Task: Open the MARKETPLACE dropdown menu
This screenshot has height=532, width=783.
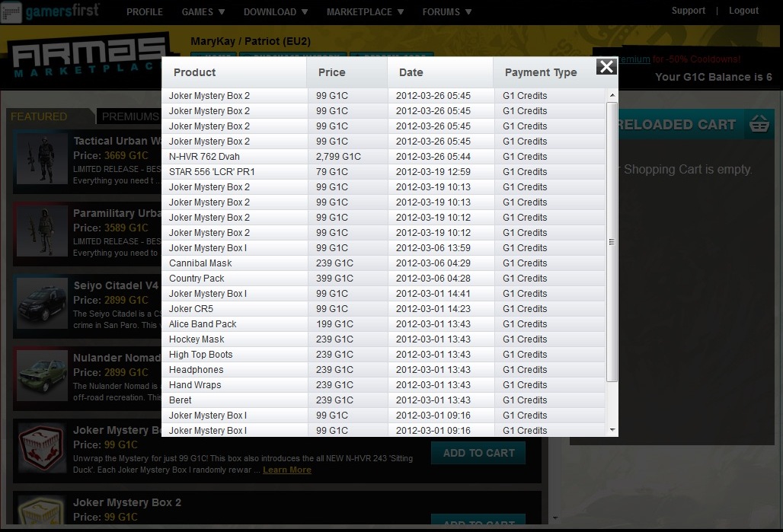Action: (365, 12)
